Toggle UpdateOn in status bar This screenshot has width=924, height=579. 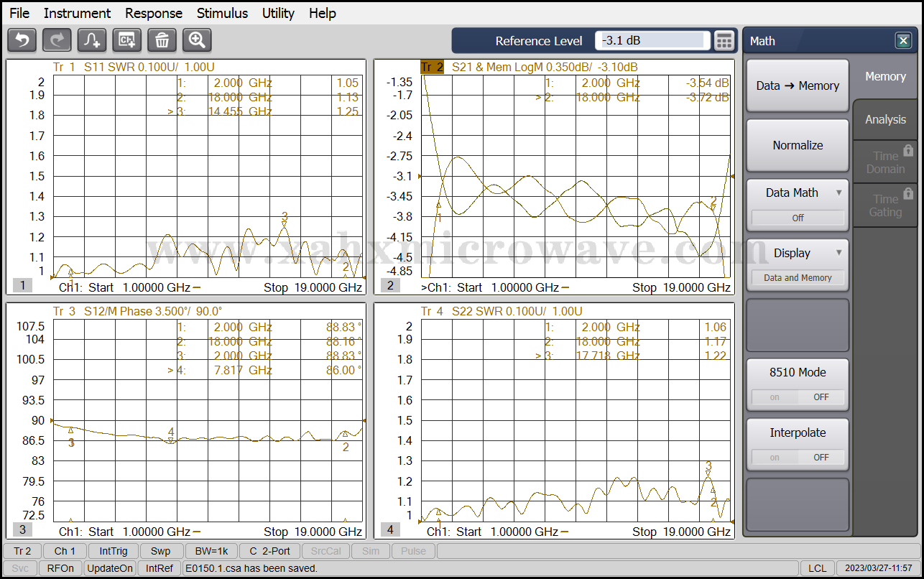pos(110,568)
